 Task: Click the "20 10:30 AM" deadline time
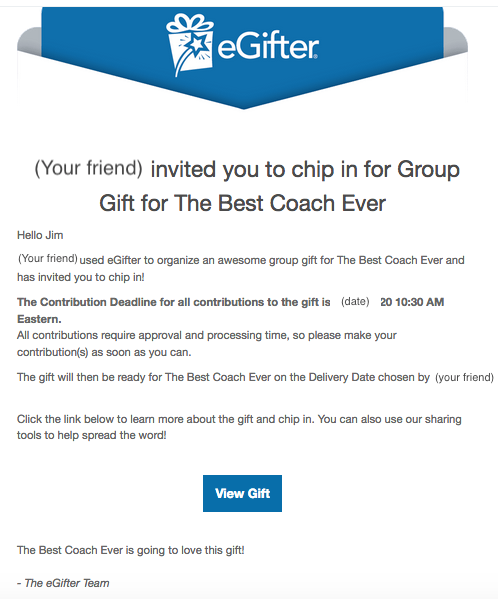coord(412,302)
